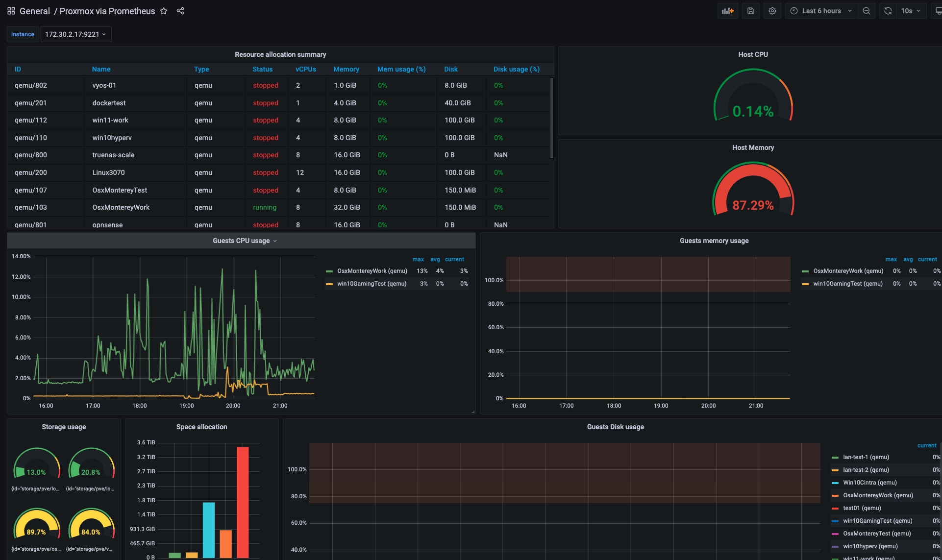Open the Last 6 hours time picker
Image resolution: width=942 pixels, height=560 pixels.
click(x=821, y=11)
